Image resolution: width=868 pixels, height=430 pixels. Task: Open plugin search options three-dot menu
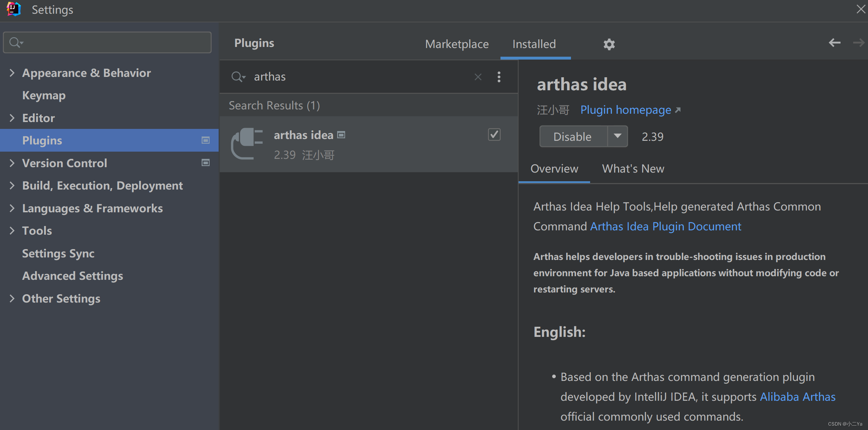point(499,77)
